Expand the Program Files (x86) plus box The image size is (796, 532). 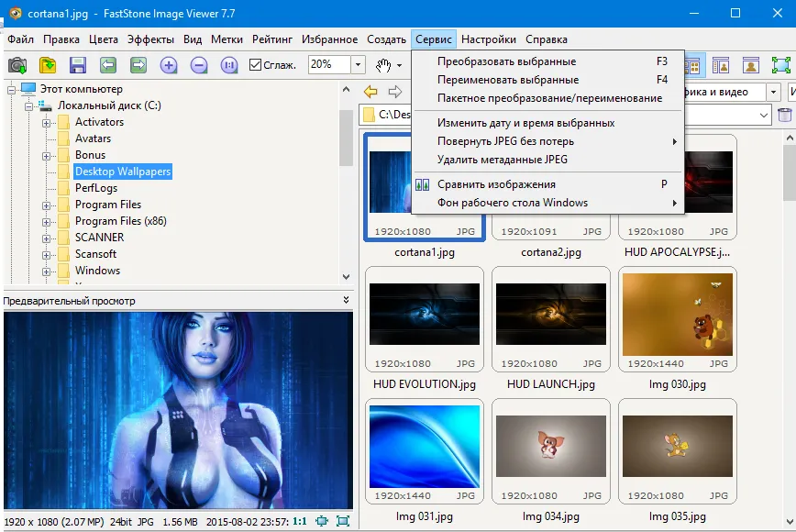[46, 222]
